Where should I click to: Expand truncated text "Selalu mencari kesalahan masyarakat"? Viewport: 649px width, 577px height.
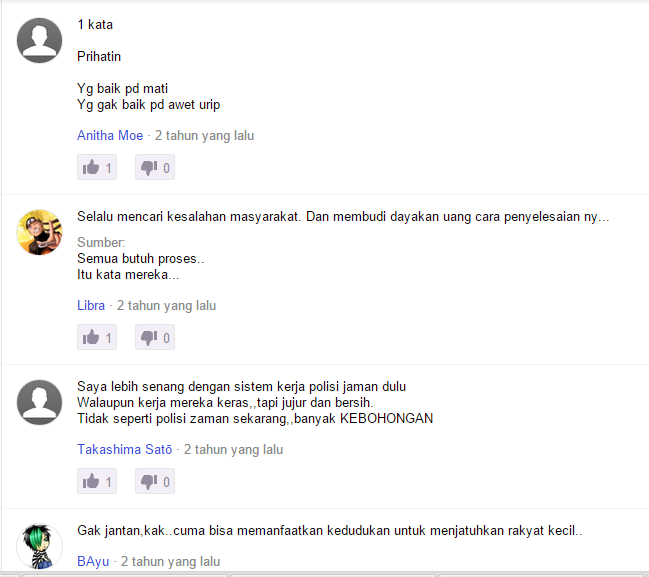[343, 216]
